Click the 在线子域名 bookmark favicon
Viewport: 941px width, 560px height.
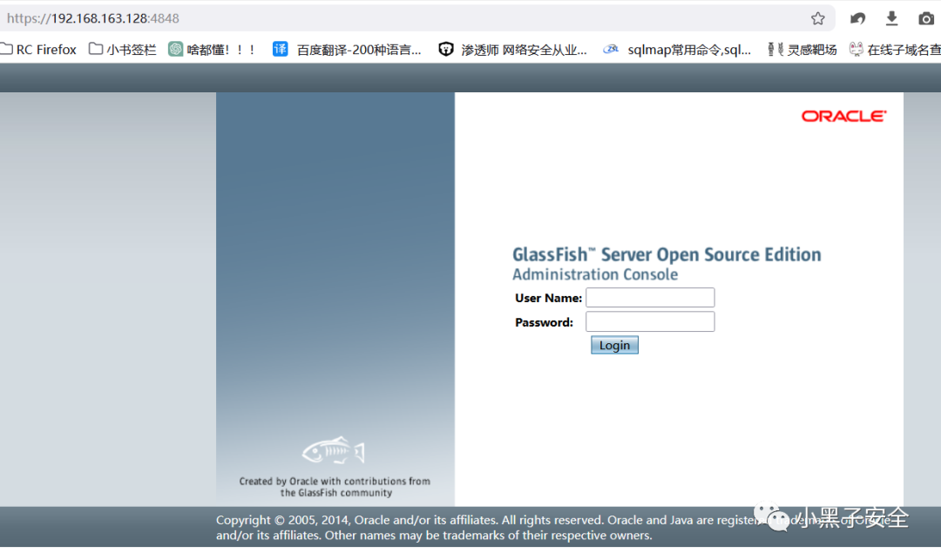tap(856, 49)
